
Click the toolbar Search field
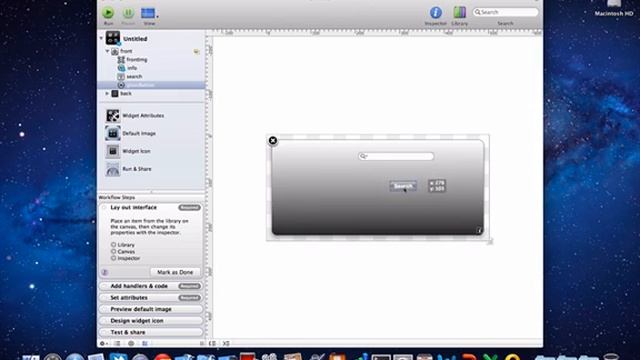click(x=505, y=12)
